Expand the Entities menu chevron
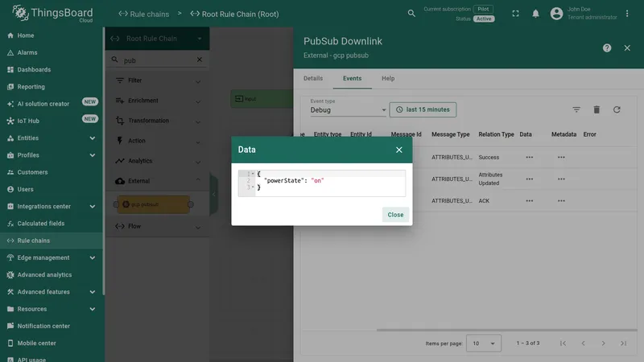The height and width of the screenshot is (362, 644). tap(93, 138)
